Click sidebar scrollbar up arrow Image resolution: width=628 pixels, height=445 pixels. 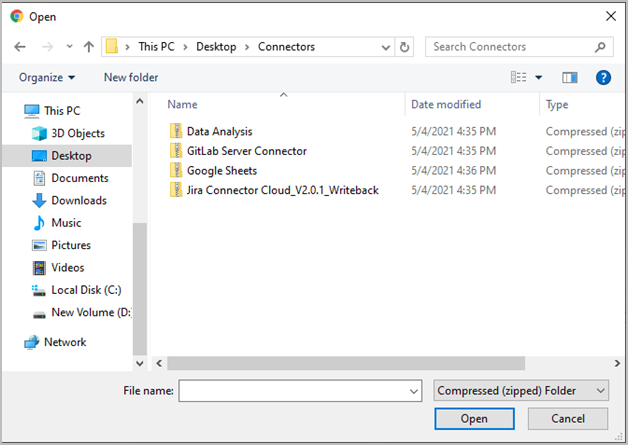(140, 101)
